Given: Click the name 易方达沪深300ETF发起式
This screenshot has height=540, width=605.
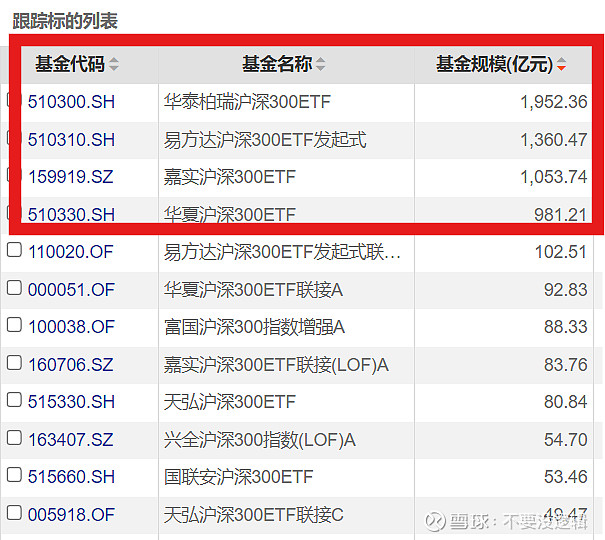Looking at the screenshot, I should 265,140.
